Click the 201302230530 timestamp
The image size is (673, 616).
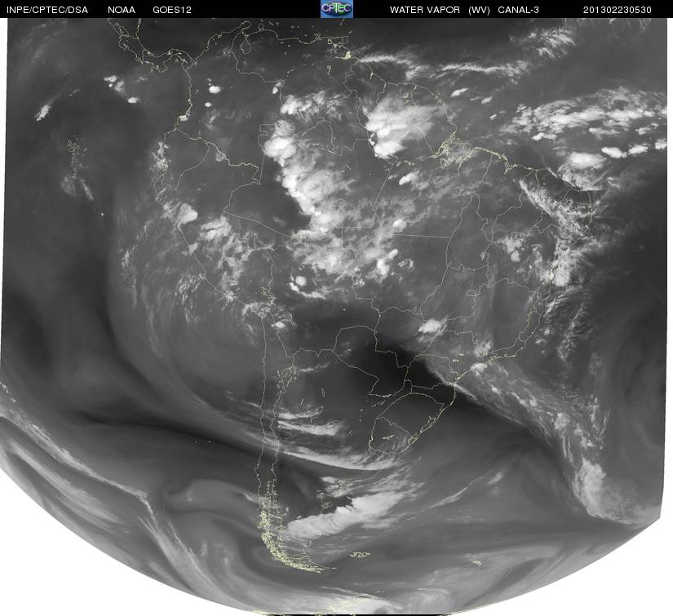pyautogui.click(x=618, y=10)
